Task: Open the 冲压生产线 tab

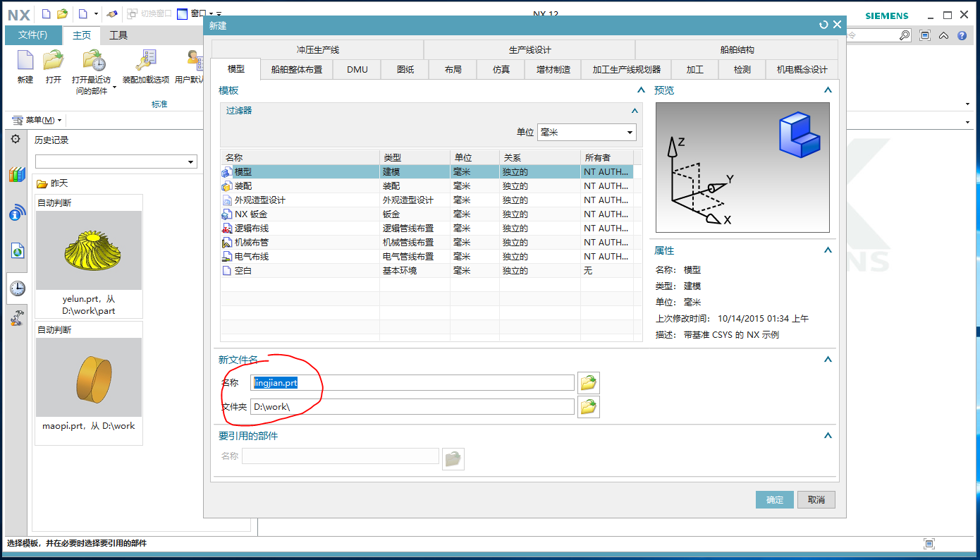Action: pos(318,50)
